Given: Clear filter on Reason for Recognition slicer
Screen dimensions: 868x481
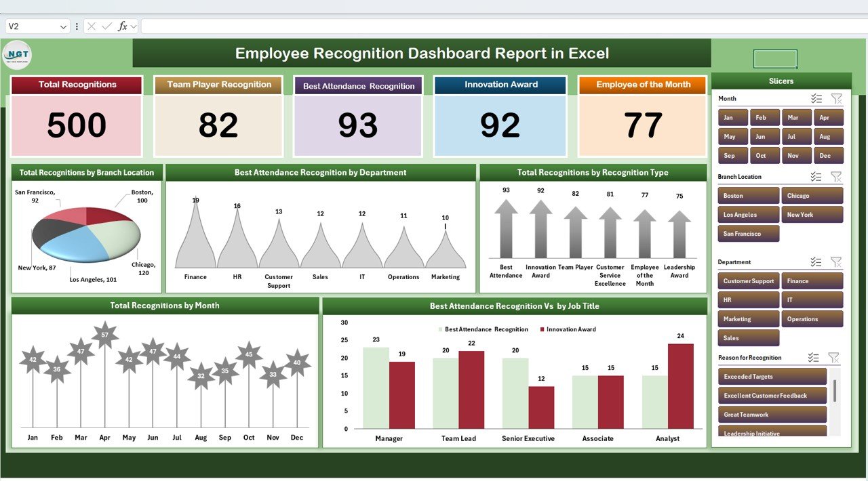Looking at the screenshot, I should [833, 358].
